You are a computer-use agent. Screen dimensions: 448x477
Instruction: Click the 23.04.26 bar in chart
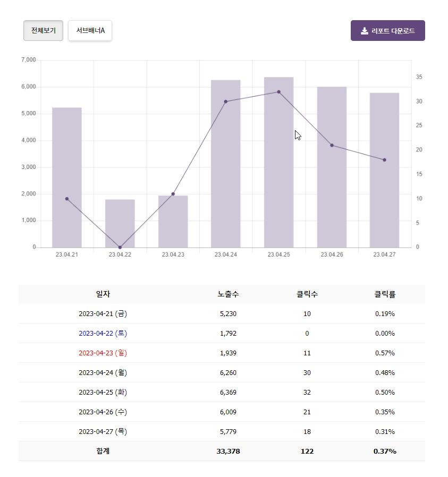[332, 167]
